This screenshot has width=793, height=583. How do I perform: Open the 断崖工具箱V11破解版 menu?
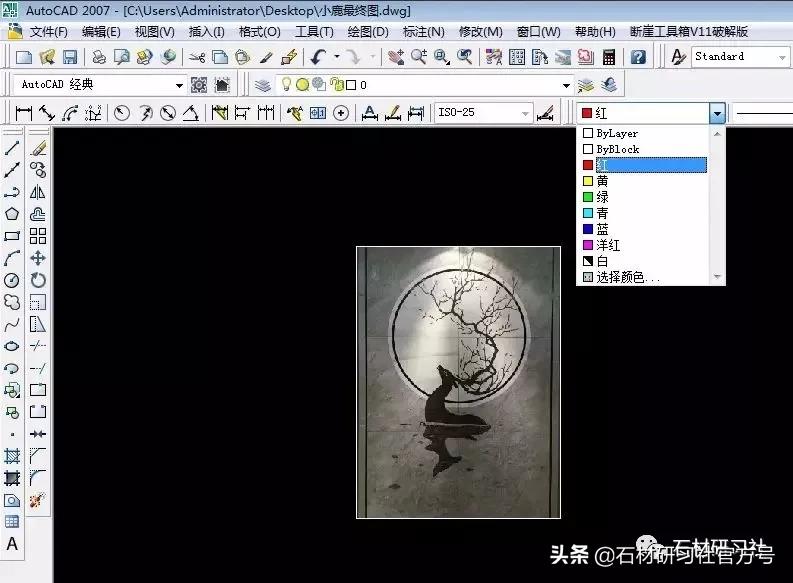pyautogui.click(x=689, y=32)
